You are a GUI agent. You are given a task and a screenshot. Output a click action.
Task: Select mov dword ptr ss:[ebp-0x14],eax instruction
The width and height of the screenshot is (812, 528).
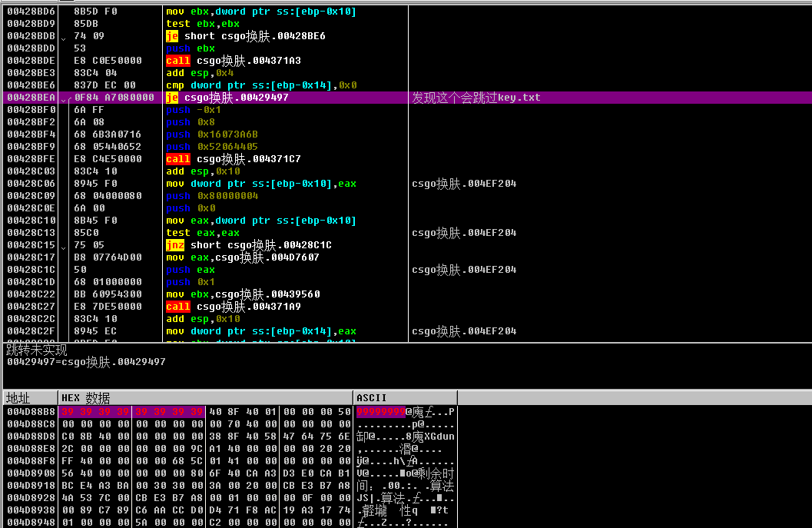[x=261, y=331]
